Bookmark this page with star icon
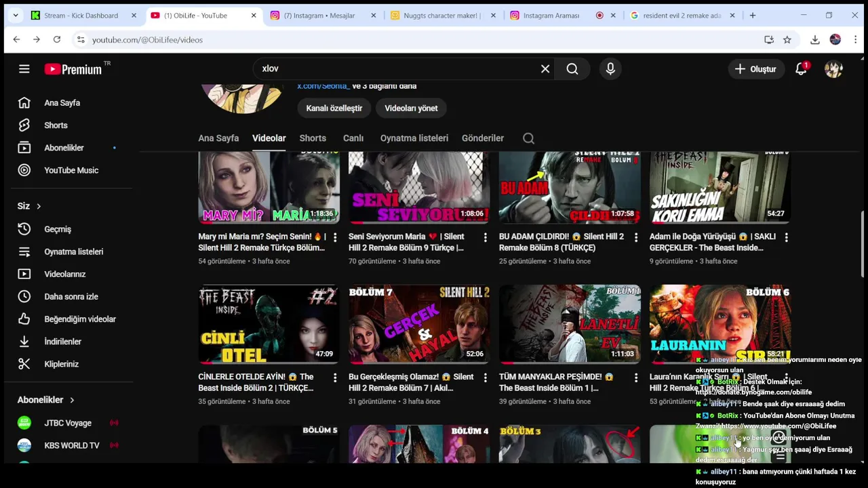Image resolution: width=868 pixels, height=488 pixels. pyautogui.click(x=787, y=40)
